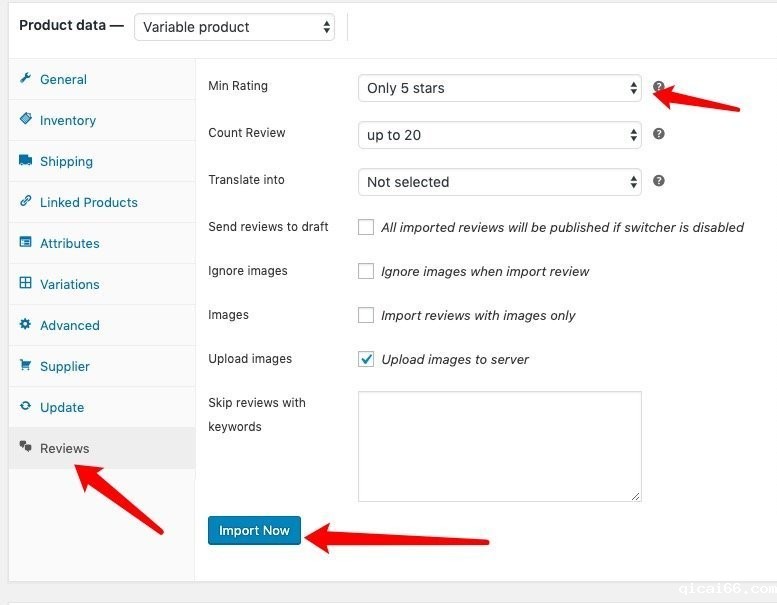Click the Variations grid icon
This screenshot has width=777, height=605.
pyautogui.click(x=26, y=284)
